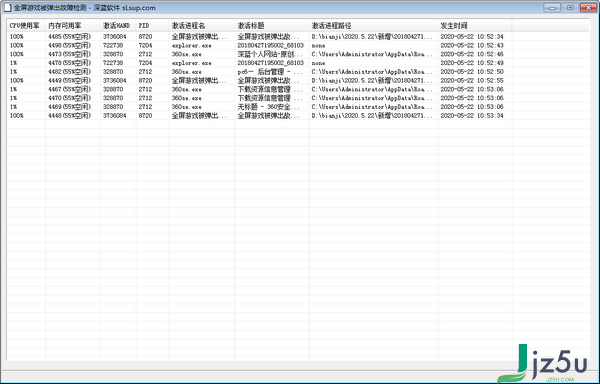This screenshot has height=384, width=600.
Task: Click the 激活进程路径 column header
Action: tap(373, 26)
